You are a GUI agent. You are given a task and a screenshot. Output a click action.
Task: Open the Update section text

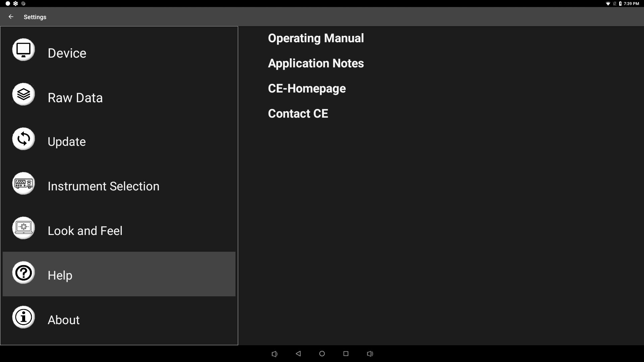click(67, 142)
